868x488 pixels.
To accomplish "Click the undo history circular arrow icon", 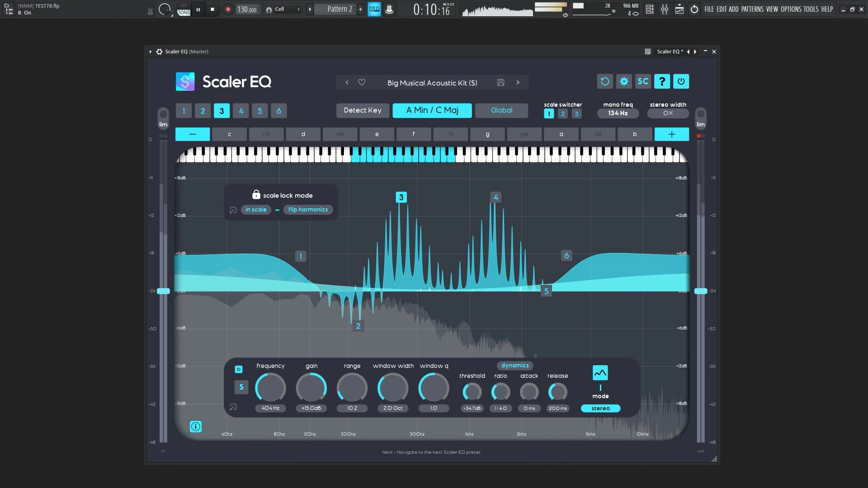I will [694, 9].
